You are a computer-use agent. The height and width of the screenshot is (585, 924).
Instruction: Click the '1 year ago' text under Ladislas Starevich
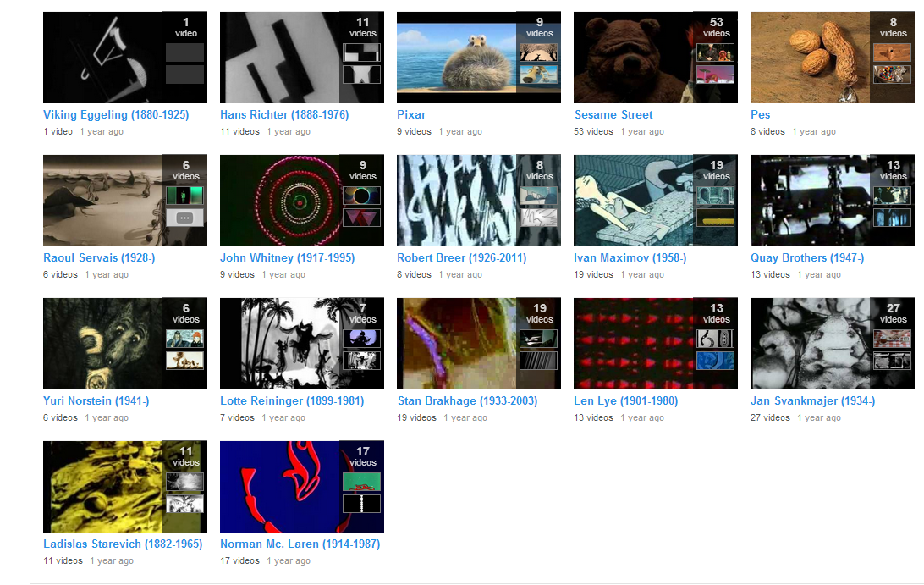pyautogui.click(x=112, y=560)
